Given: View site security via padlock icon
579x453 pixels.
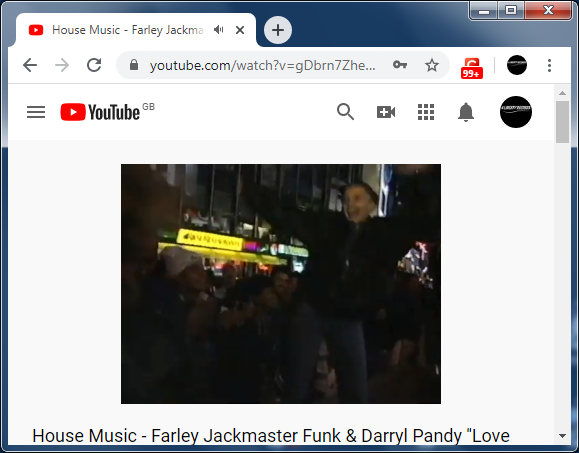Looking at the screenshot, I should pos(134,65).
